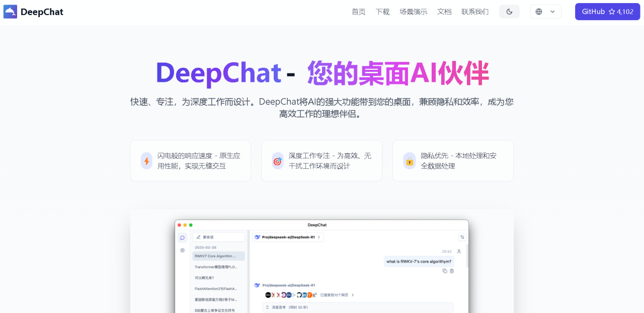
Task: Click the subtitle starting with 快速、专注
Action: click(x=322, y=108)
